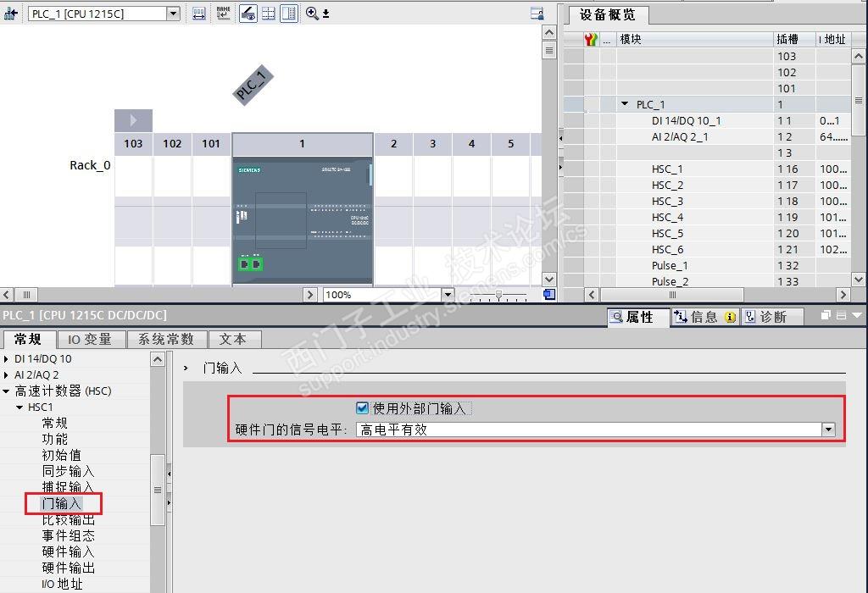Select 同步输入 under HSC1

coord(68,471)
